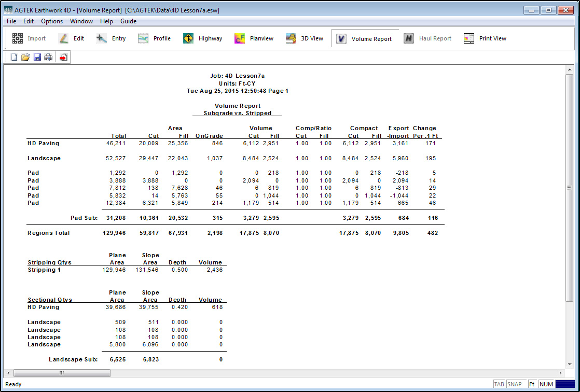Screen dimensions: 580x392
Task: Click the Open folder icon
Action: (25, 58)
